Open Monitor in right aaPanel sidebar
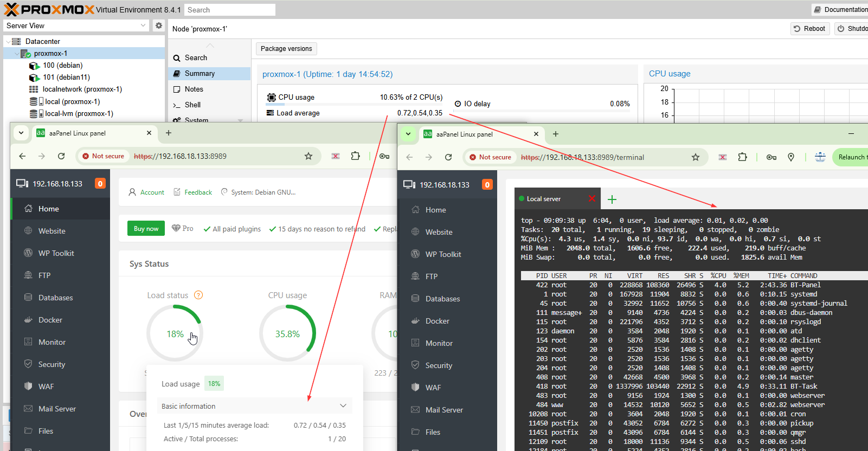 447,343
